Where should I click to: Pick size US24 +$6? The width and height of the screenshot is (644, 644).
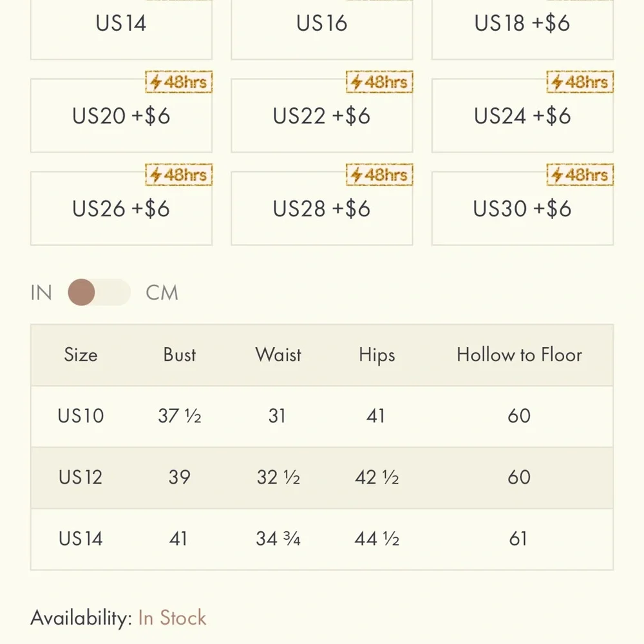pyautogui.click(x=522, y=116)
